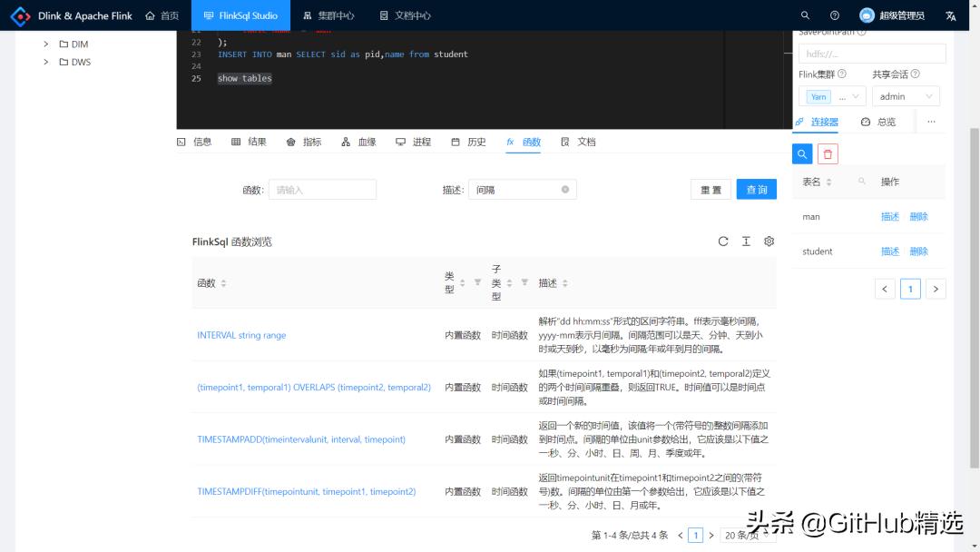Image resolution: width=980 pixels, height=552 pixels.
Task: Open the admin shared session dropdown
Action: (906, 96)
